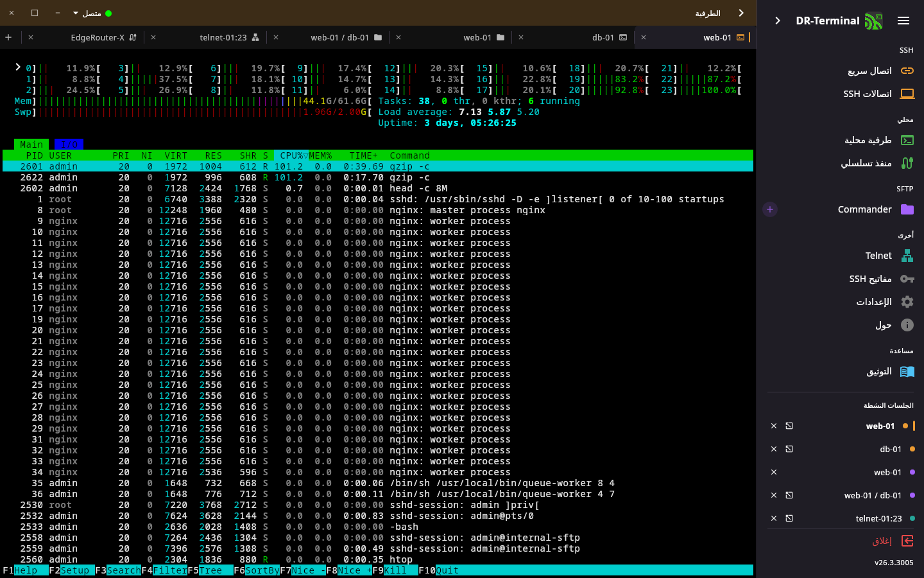
Task: Click F6 SortBy in htop footer
Action: (257, 570)
